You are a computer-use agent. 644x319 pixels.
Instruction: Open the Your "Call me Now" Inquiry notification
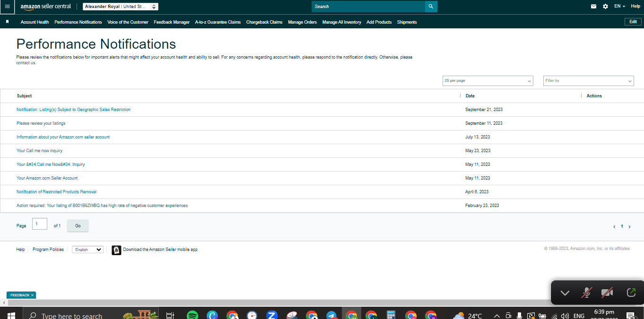[51, 164]
